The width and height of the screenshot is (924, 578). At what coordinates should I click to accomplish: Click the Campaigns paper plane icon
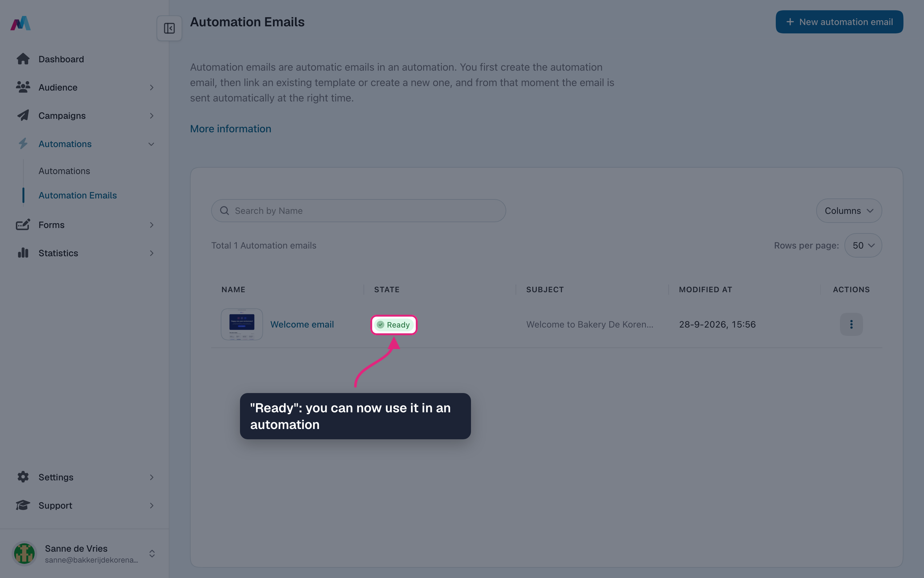[x=23, y=116]
